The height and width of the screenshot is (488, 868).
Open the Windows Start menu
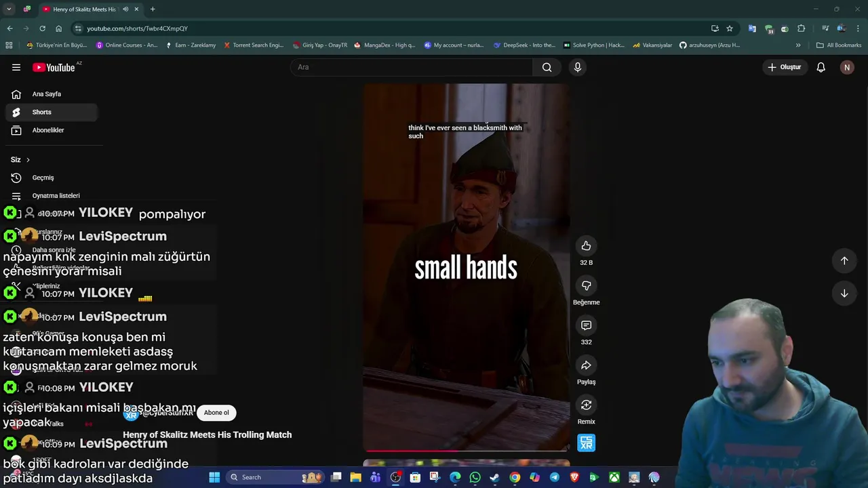(214, 477)
